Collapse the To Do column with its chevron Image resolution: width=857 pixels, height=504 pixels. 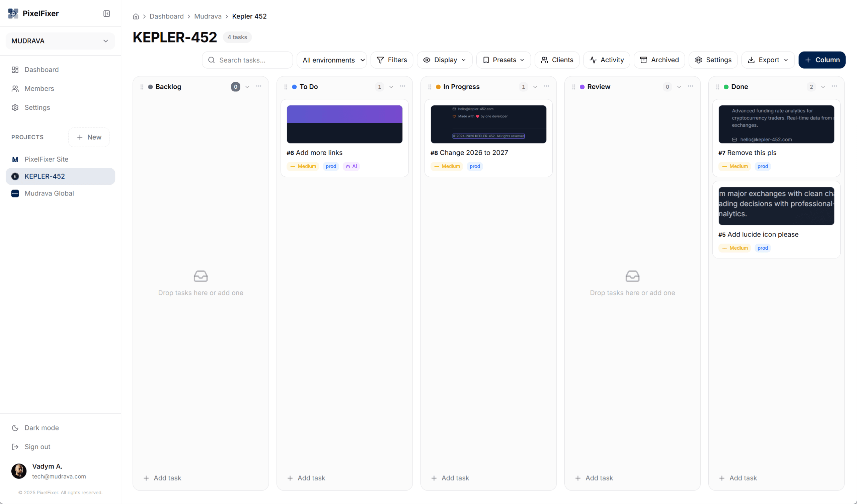[x=391, y=87]
